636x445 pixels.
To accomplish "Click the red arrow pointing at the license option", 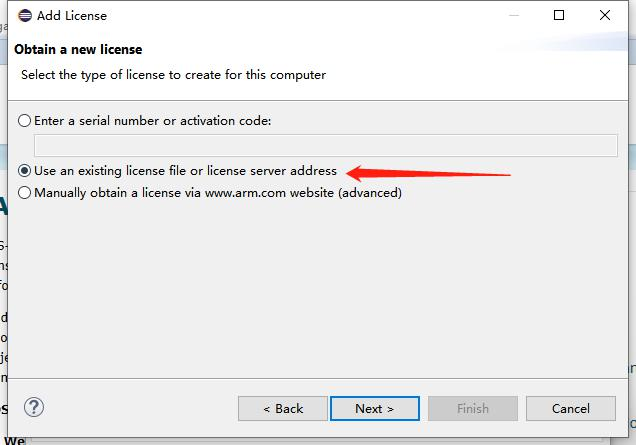I will [x=428, y=172].
